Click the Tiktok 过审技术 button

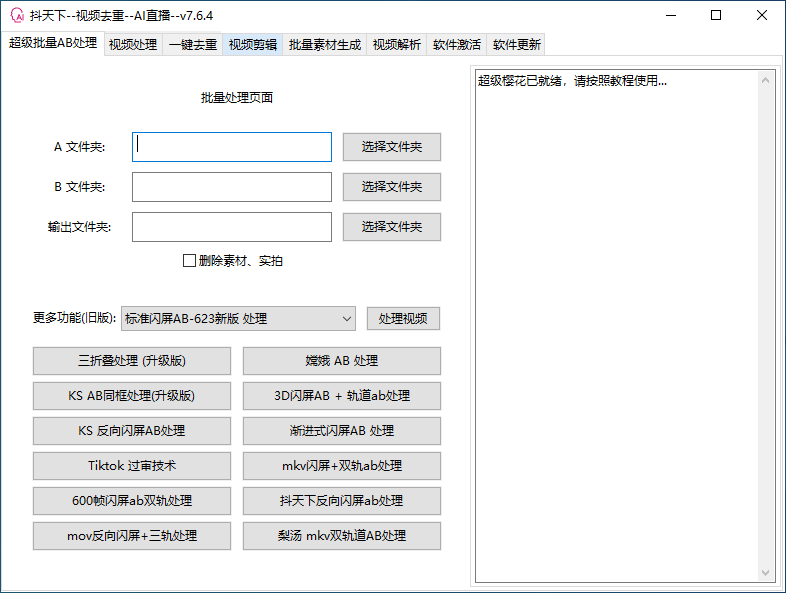click(132, 466)
